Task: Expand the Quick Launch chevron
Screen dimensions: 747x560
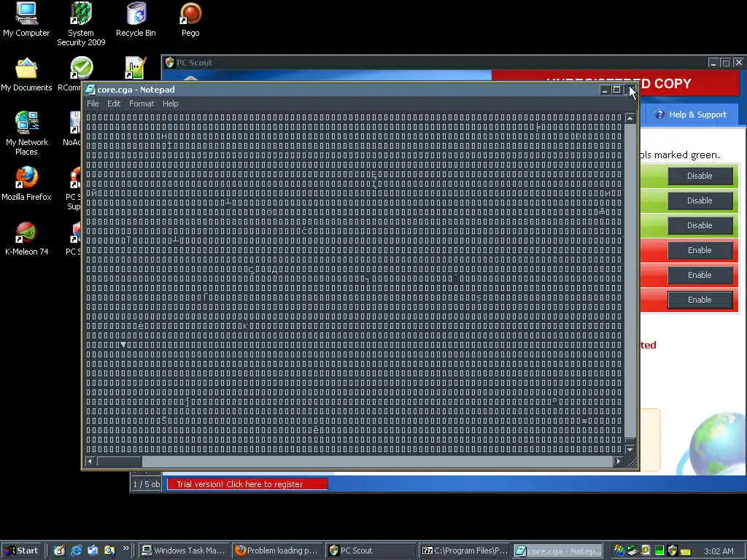Action: 125,548
